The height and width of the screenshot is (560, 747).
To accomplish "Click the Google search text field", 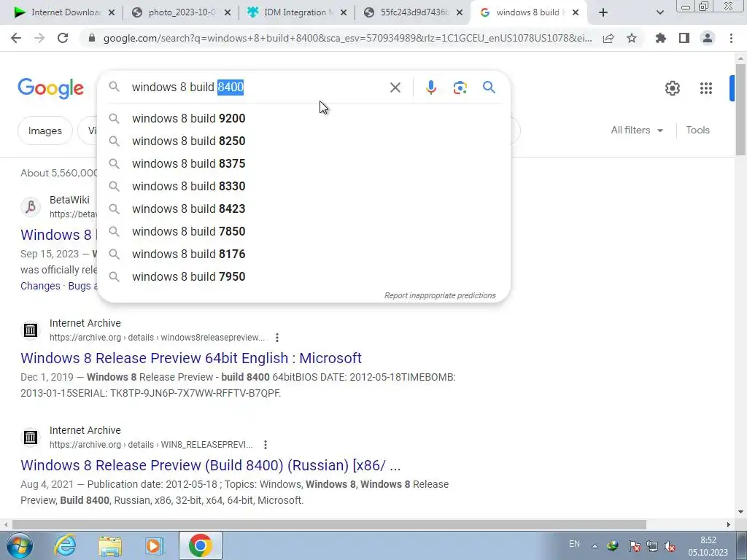I will point(258,87).
